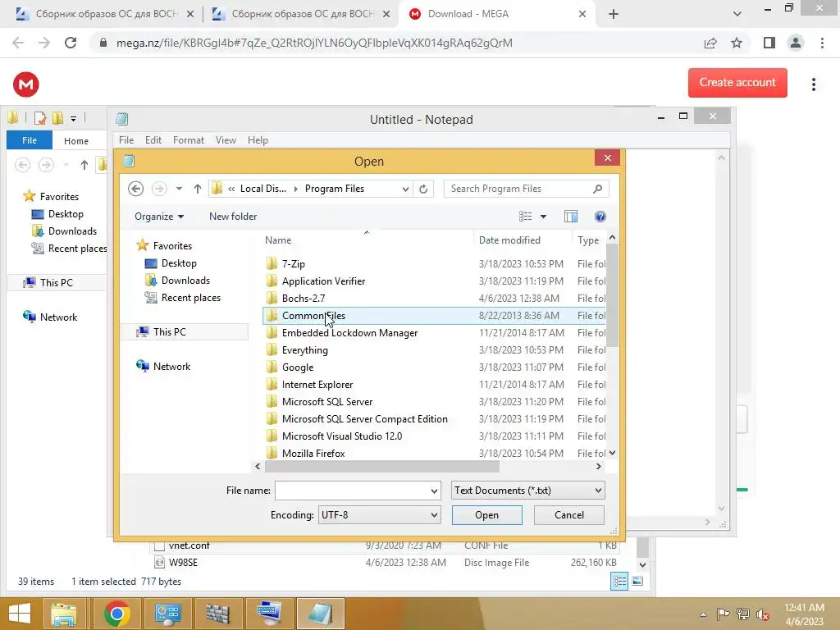Screen dimensions: 840x630
Task: Open the Chrome profile menu
Action: tap(796, 43)
